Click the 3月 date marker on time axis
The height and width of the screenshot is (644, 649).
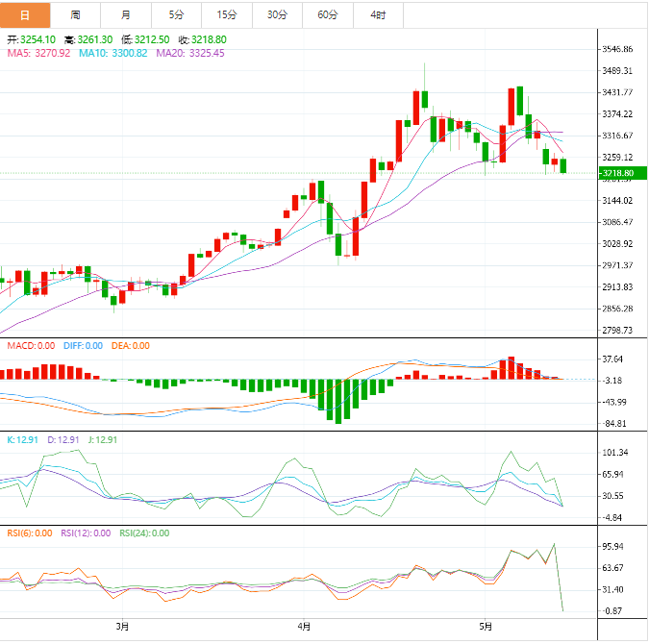pyautogui.click(x=122, y=627)
